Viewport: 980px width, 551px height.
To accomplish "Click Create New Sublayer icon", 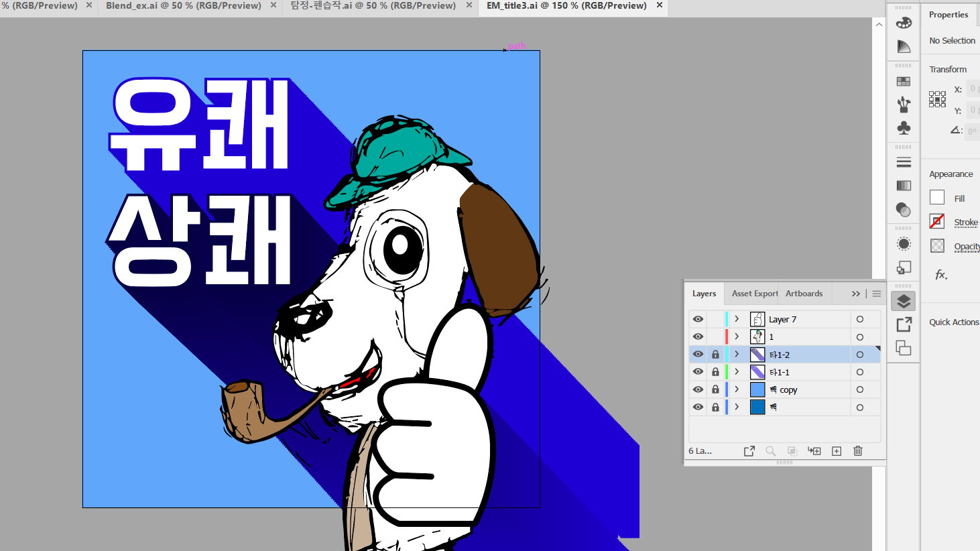I will click(814, 451).
